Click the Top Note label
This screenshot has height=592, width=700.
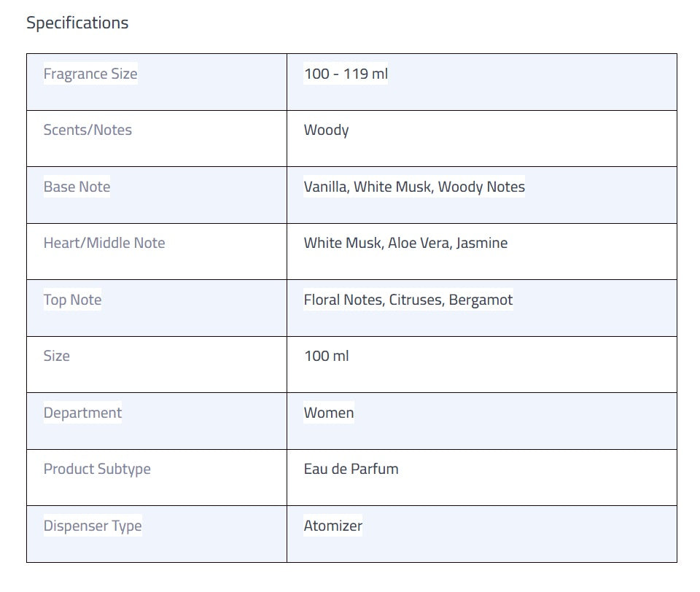(72, 300)
